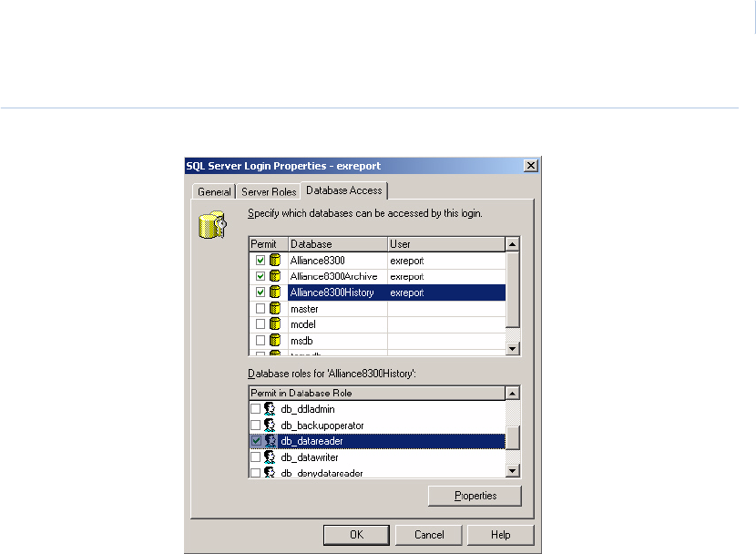The image size is (756, 554).
Task: Open role Properties button
Action: click(x=475, y=496)
